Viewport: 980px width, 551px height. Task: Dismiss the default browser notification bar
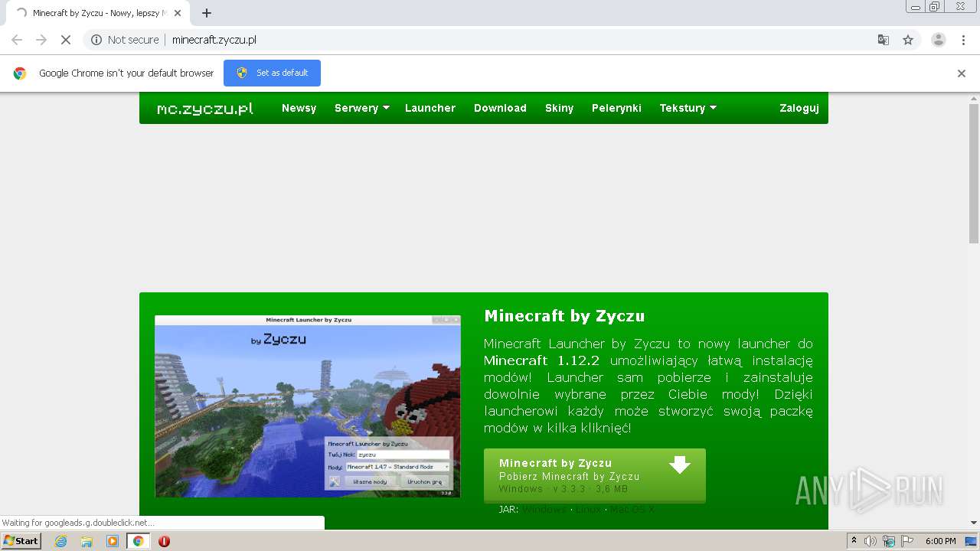click(x=962, y=73)
